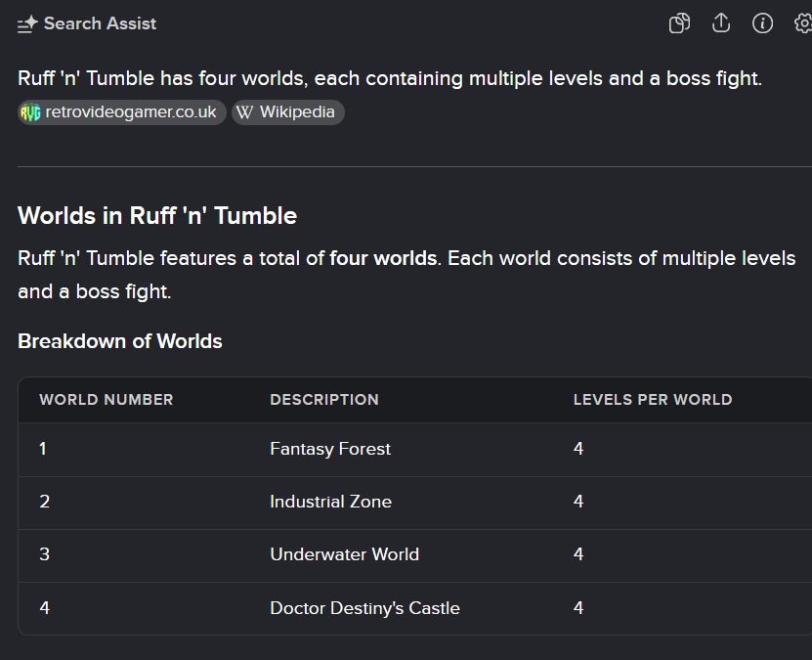The width and height of the screenshot is (812, 660).
Task: Copy the answer with the copy icon
Action: (x=679, y=23)
